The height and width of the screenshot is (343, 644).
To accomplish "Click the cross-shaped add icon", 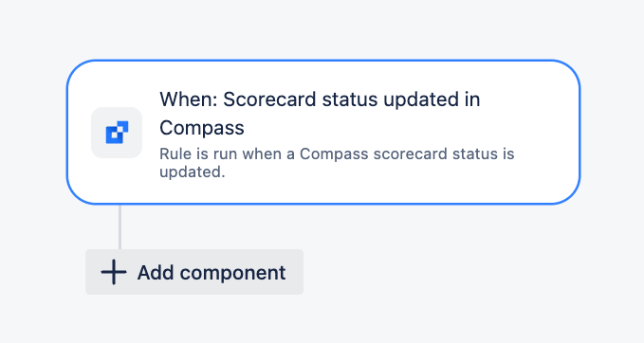I will [114, 272].
